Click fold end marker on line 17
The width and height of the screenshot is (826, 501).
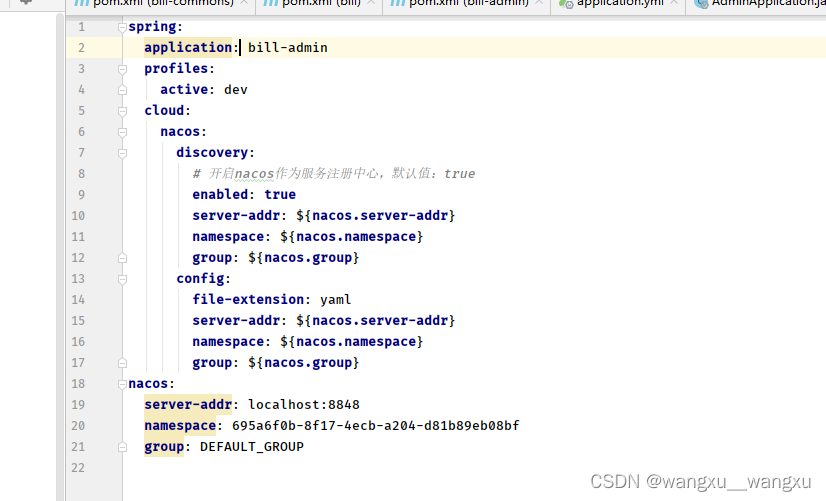(x=122, y=363)
